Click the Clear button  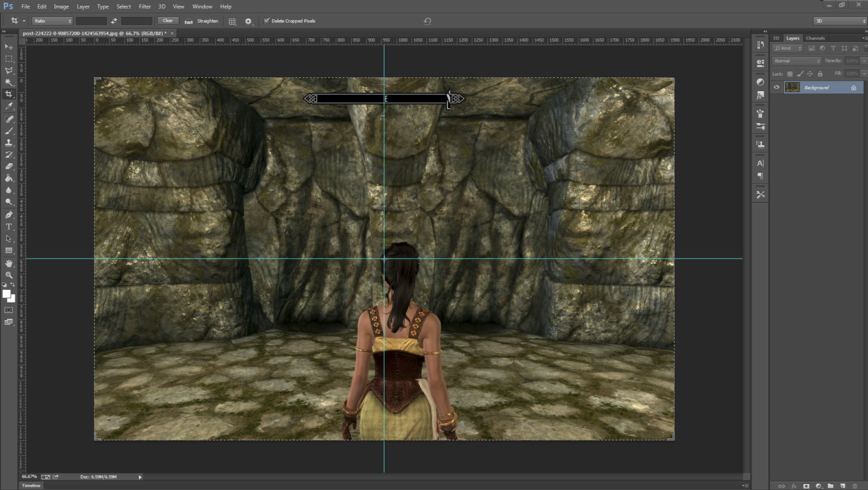tap(168, 21)
